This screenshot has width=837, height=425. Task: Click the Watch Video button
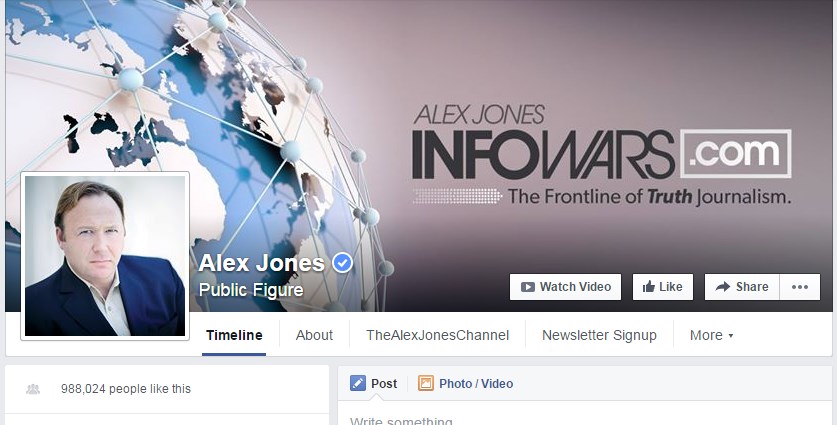(x=565, y=287)
